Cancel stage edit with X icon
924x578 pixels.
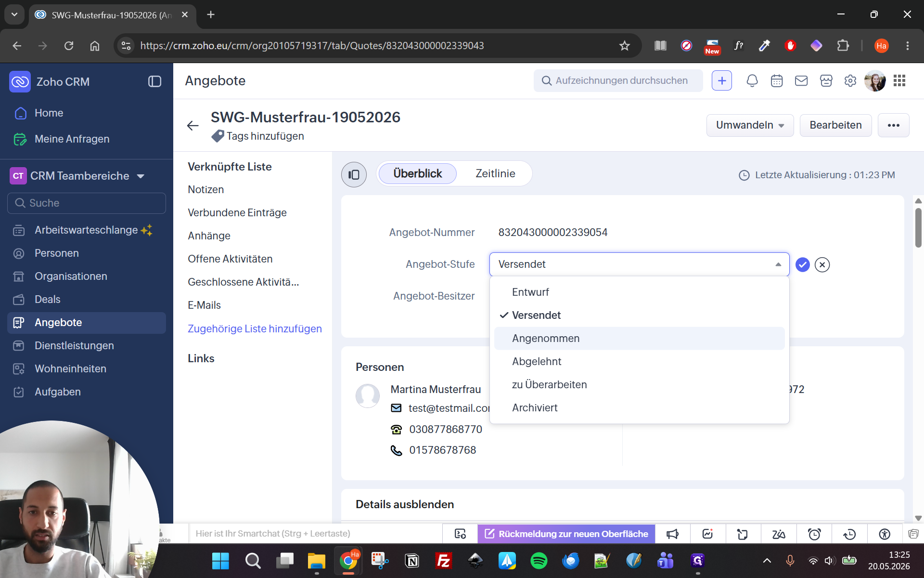point(822,264)
